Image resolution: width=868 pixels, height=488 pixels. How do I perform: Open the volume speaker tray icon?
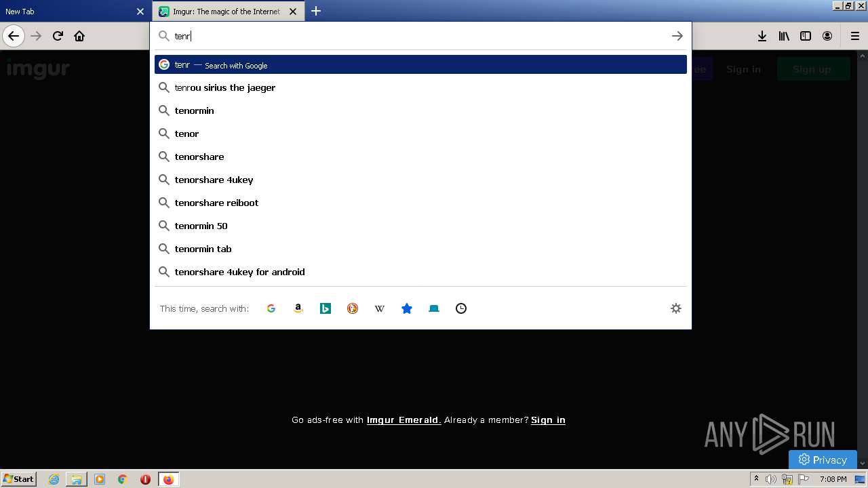pos(771,479)
